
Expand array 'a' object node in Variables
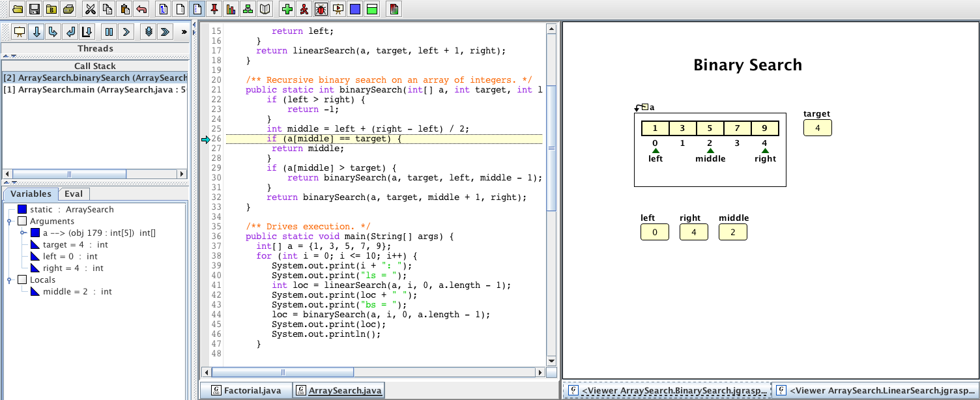pyautogui.click(x=22, y=233)
